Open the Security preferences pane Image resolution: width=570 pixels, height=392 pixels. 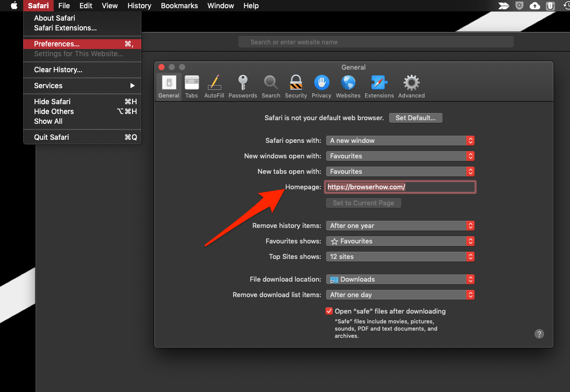click(x=296, y=87)
